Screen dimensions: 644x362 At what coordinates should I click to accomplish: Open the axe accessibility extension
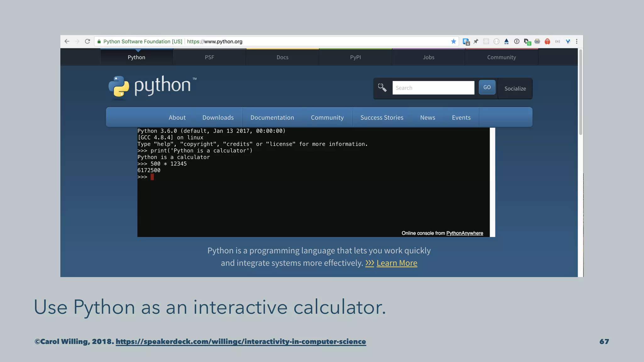tap(506, 41)
